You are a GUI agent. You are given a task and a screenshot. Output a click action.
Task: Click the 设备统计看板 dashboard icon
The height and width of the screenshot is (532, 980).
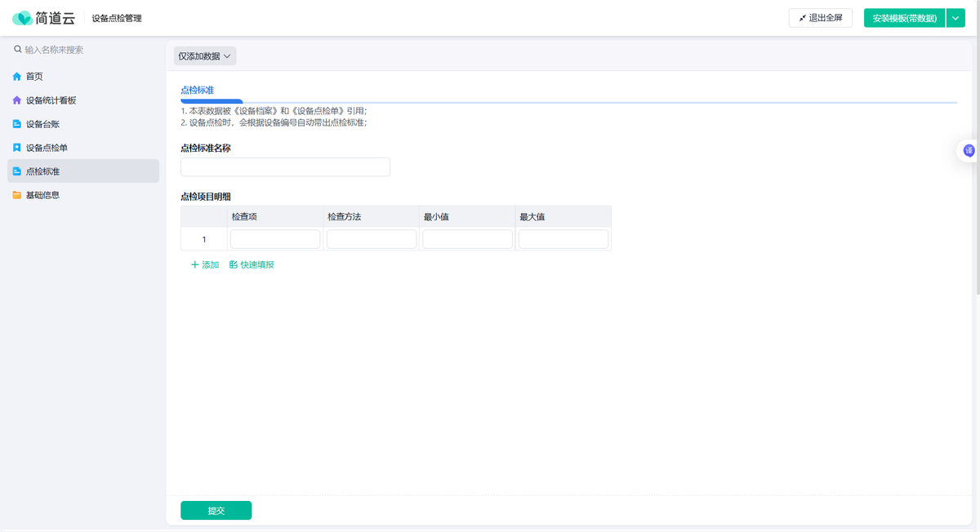pyautogui.click(x=17, y=100)
